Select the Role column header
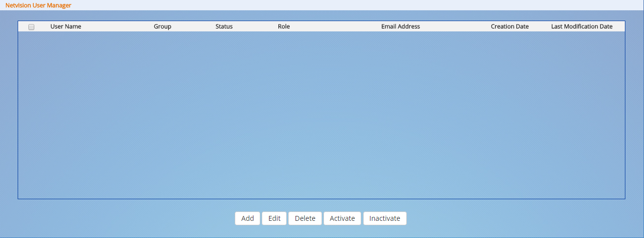644x238 pixels. pos(283,26)
